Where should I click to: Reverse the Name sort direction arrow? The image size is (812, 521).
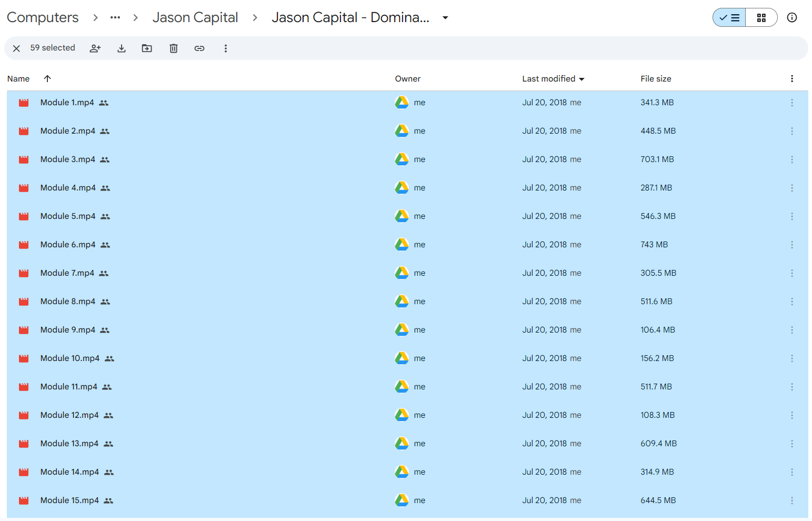click(47, 79)
